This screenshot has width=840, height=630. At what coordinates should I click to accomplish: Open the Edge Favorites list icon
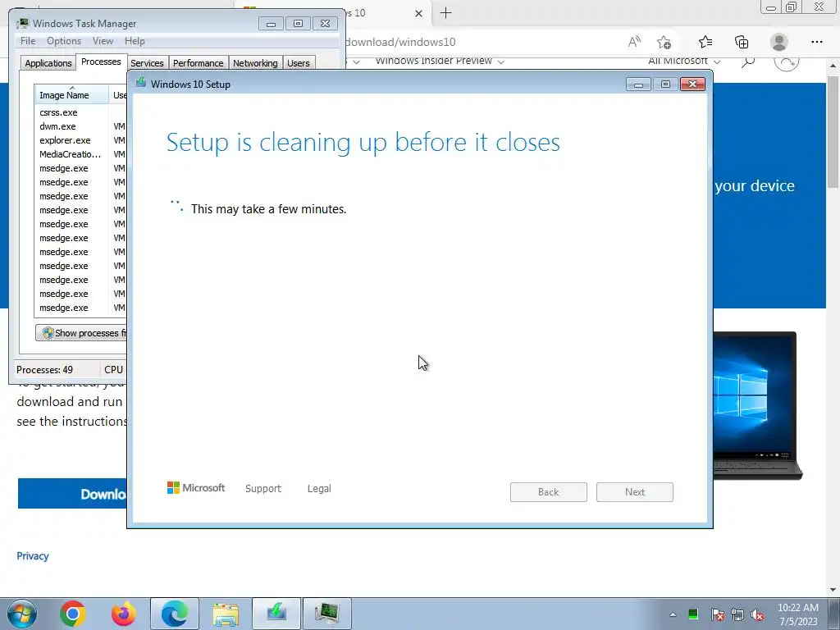click(x=705, y=42)
